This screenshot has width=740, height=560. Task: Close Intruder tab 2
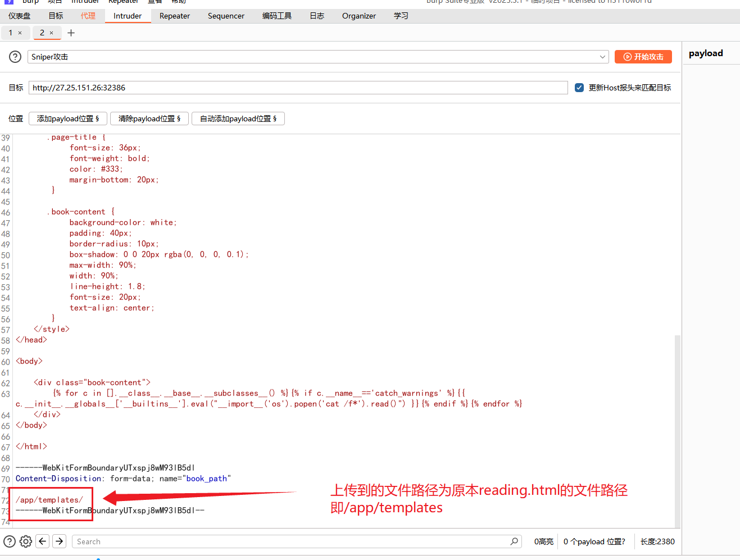52,33
